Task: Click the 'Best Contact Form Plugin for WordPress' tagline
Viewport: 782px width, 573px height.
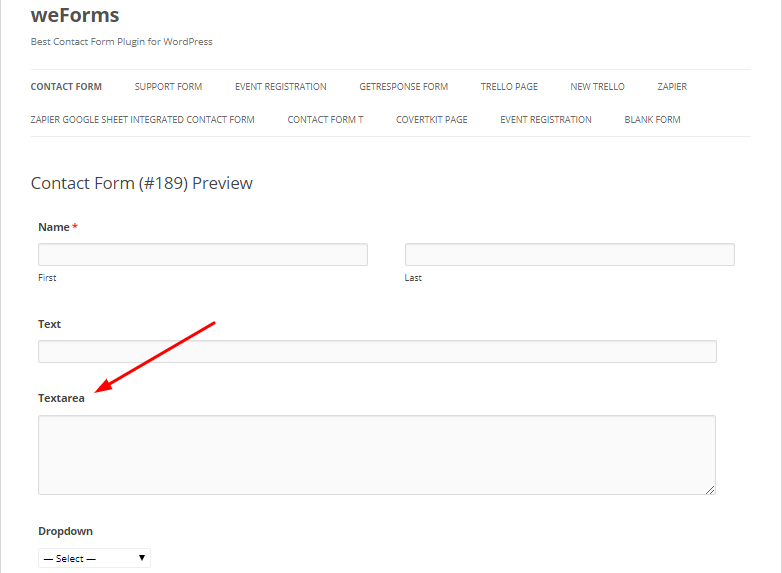Action: [x=122, y=42]
